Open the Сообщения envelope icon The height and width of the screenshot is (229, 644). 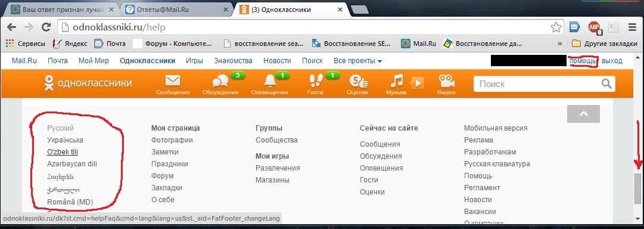pyautogui.click(x=173, y=81)
